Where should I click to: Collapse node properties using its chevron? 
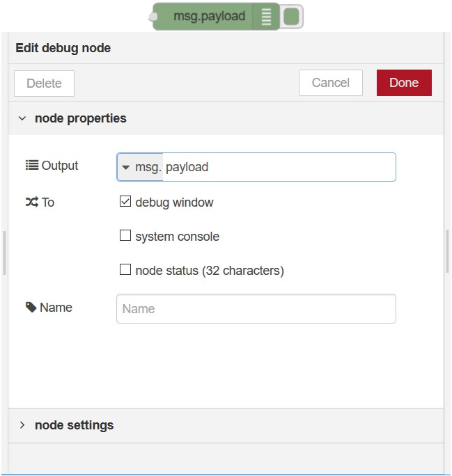pyautogui.click(x=22, y=118)
